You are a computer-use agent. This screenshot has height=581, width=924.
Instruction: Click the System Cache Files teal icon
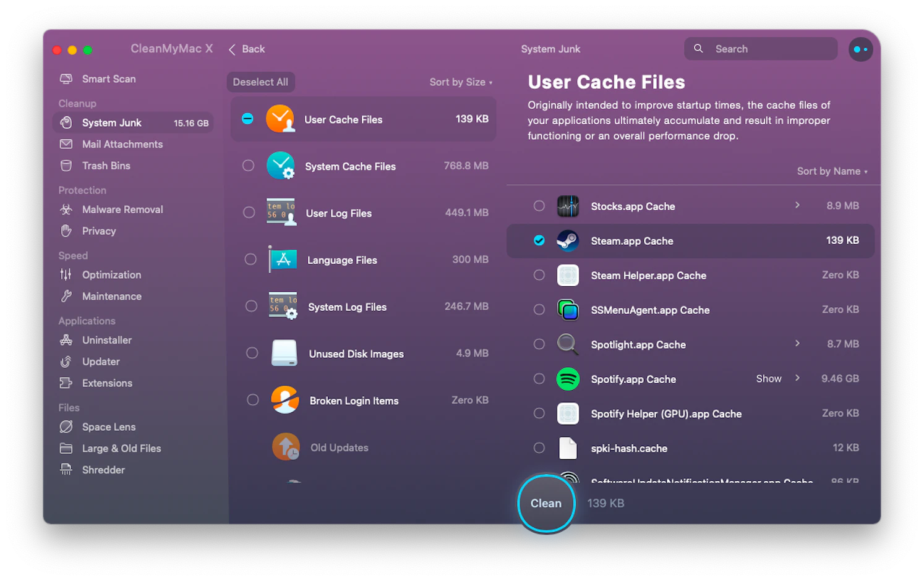pos(281,166)
